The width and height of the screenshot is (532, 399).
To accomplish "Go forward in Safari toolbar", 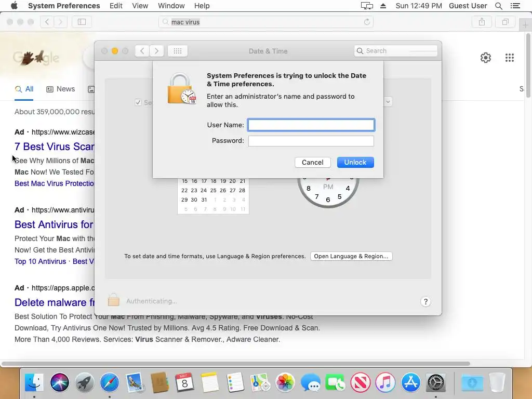I will 60,22.
